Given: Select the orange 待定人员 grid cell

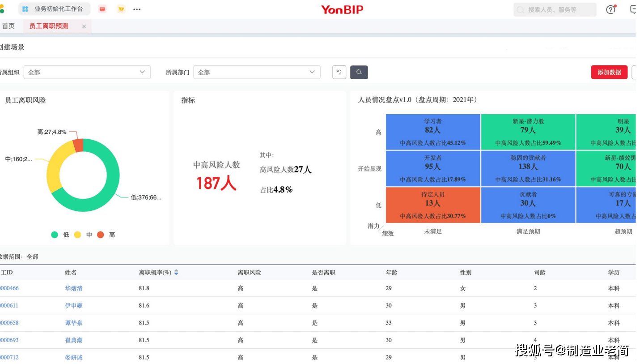Looking at the screenshot, I should point(432,205).
